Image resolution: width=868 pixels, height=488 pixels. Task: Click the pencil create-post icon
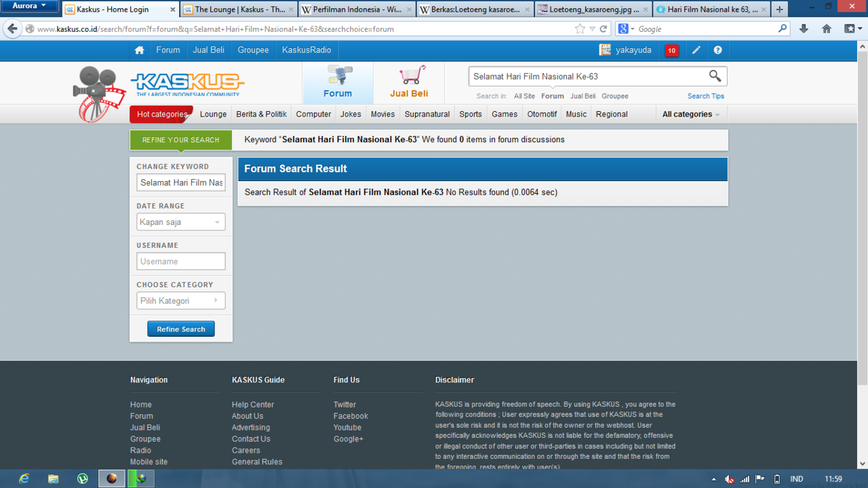(696, 50)
